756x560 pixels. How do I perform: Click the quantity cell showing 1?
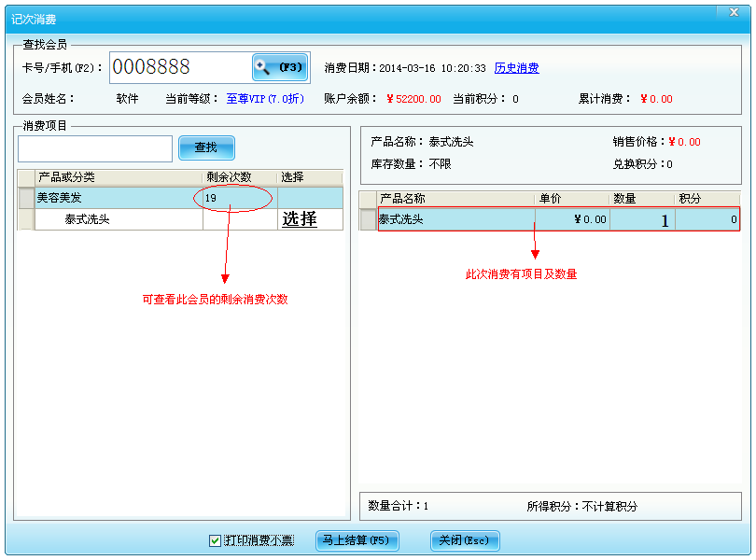coord(642,219)
